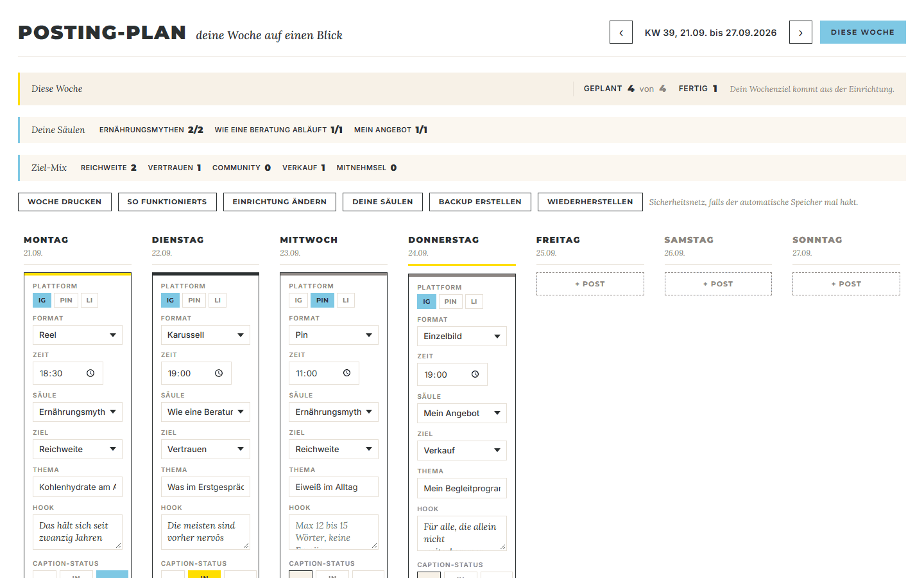Open time picker clock in Mittwoch card
This screenshot has width=924, height=578.
coord(347,373)
